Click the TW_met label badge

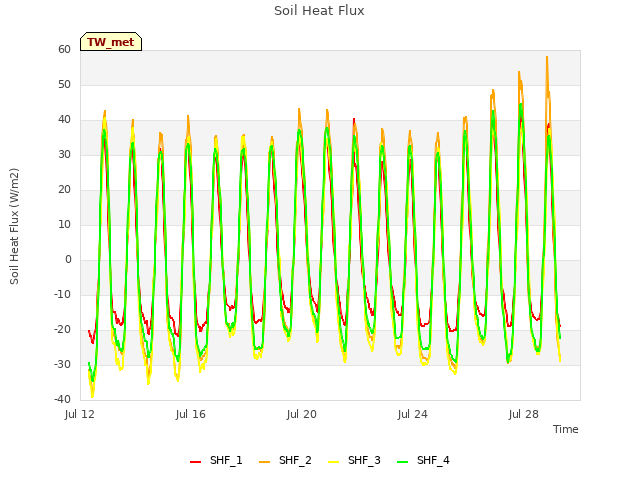click(x=111, y=42)
